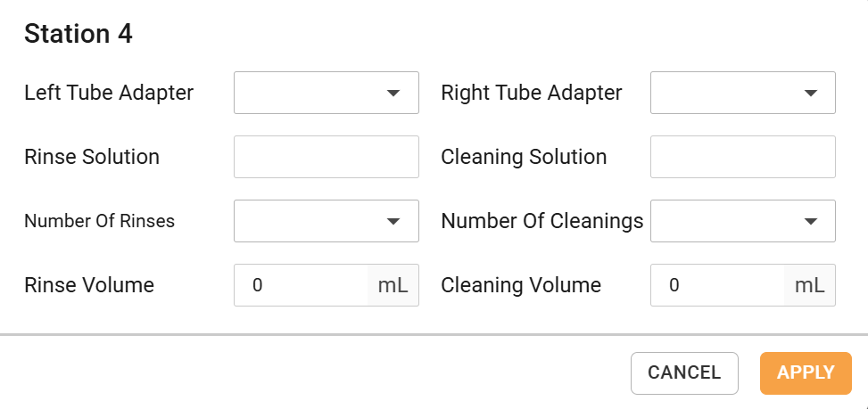
Task: Click the Right Tube Adapter label
Action: tap(532, 93)
